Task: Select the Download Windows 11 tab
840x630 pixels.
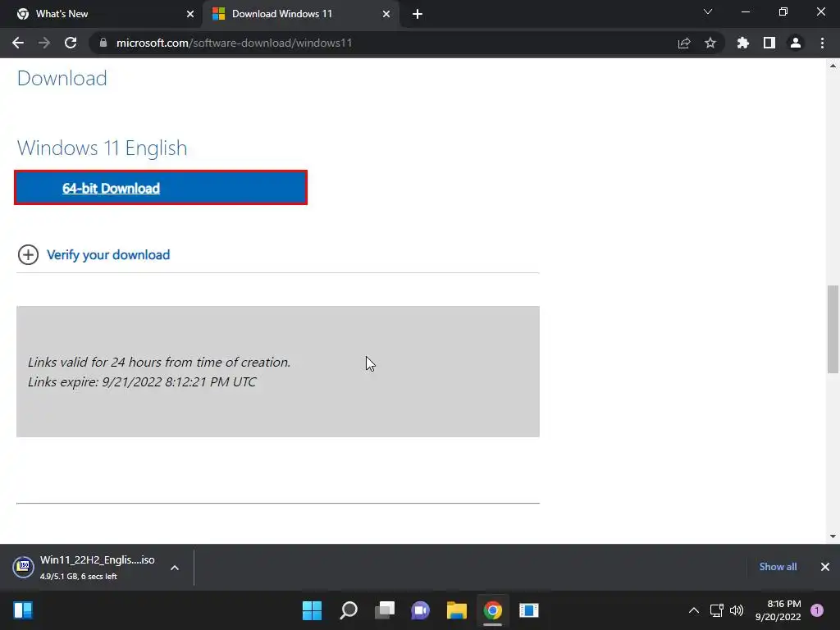Action: (300, 14)
